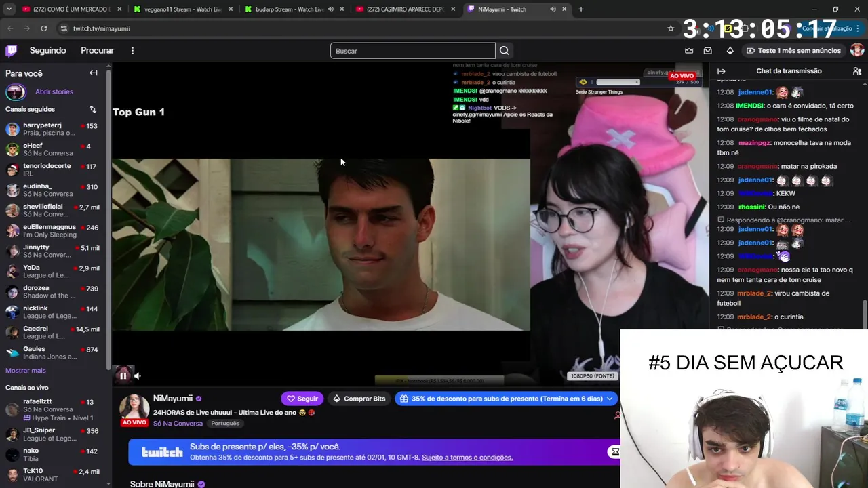Click the Português language tag
Viewport: 868px width, 488px height.
(x=225, y=423)
